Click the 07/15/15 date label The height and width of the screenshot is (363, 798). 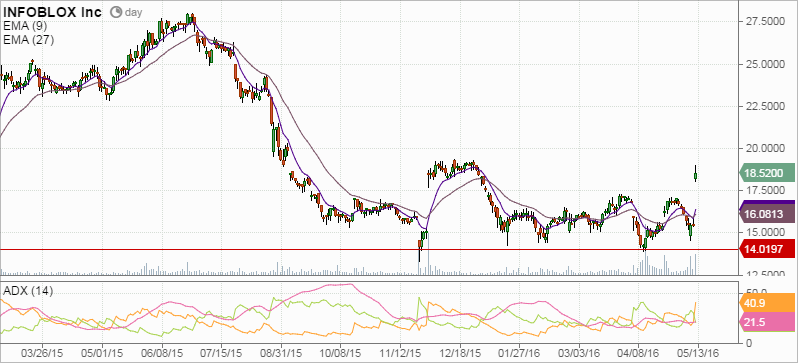click(221, 352)
